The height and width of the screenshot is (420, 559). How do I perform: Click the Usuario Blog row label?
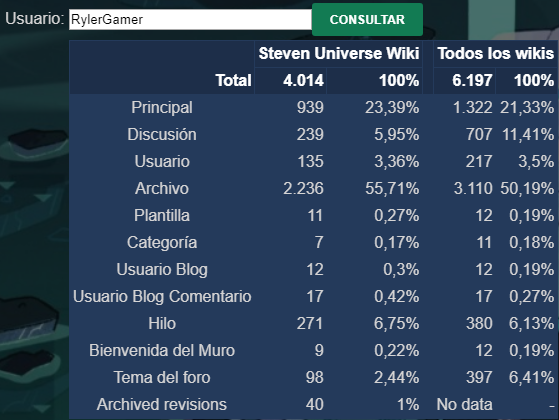[x=162, y=270]
